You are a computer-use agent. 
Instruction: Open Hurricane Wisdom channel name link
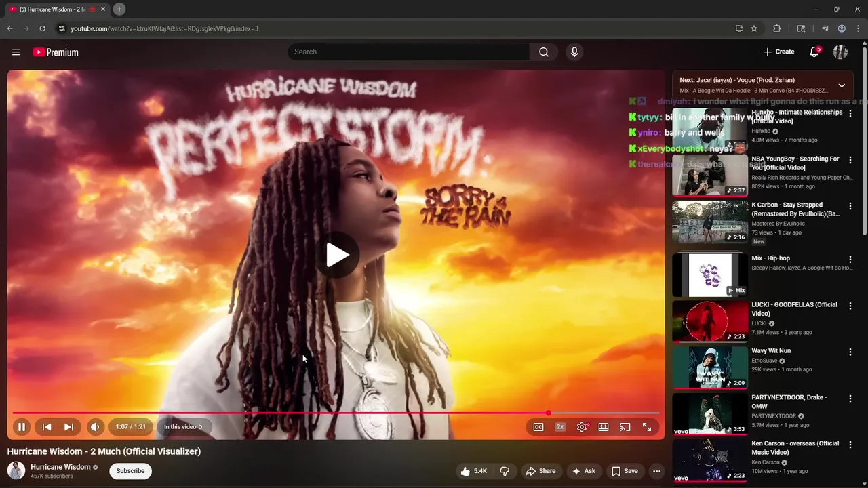pos(60,467)
